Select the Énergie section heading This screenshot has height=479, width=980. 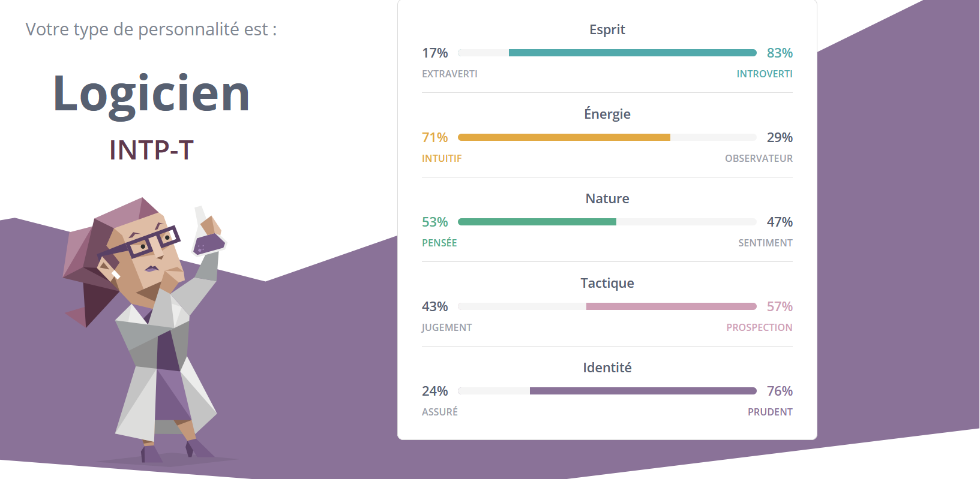[607, 114]
